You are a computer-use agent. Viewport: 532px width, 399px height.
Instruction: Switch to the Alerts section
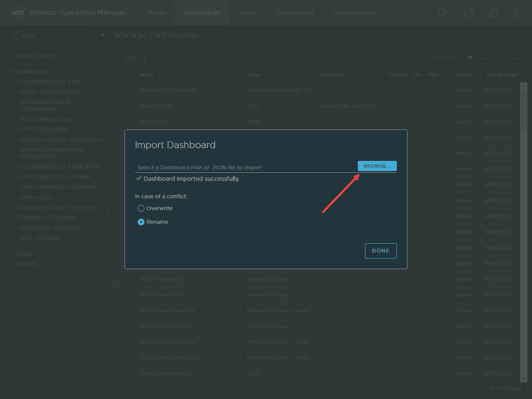coord(248,13)
